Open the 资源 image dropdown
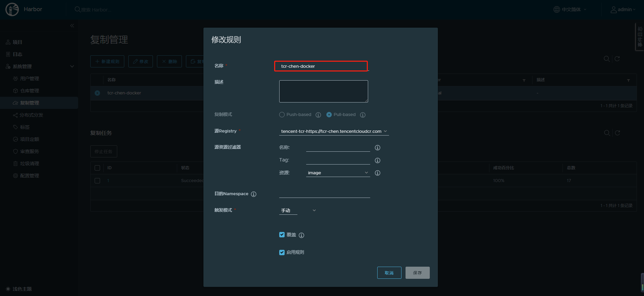The height and width of the screenshot is (296, 644). pos(338,173)
